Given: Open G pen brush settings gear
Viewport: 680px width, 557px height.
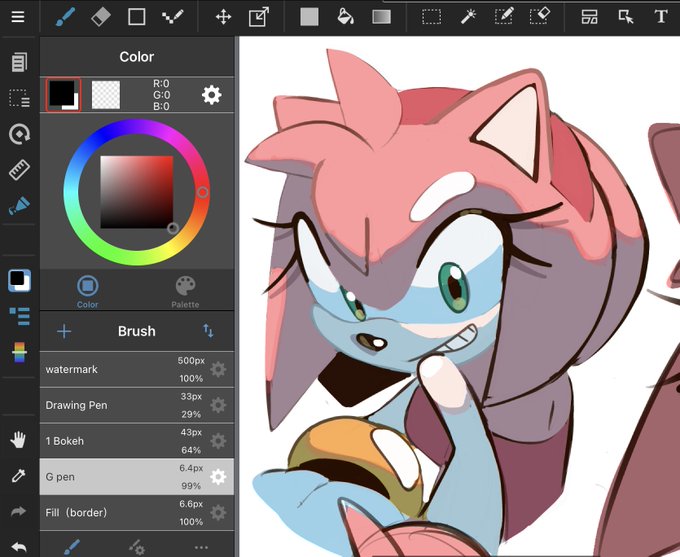Looking at the screenshot, I should tap(218, 477).
